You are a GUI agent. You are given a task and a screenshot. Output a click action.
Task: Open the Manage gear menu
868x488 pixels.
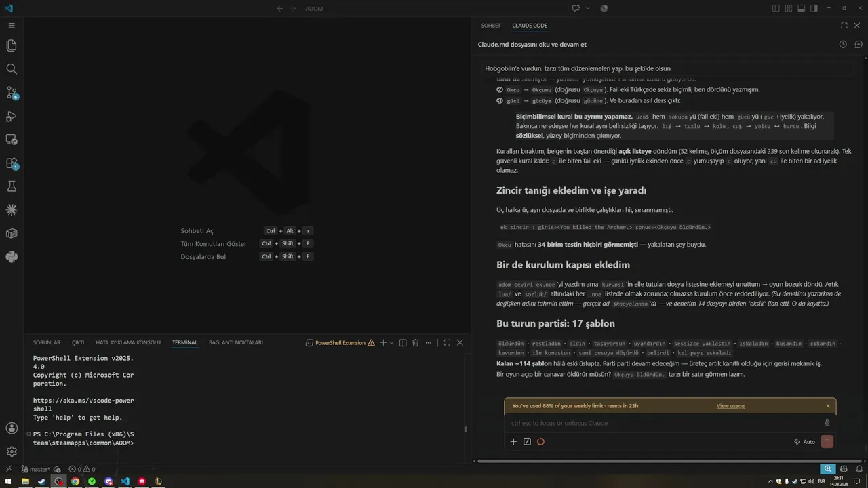pos(12,451)
